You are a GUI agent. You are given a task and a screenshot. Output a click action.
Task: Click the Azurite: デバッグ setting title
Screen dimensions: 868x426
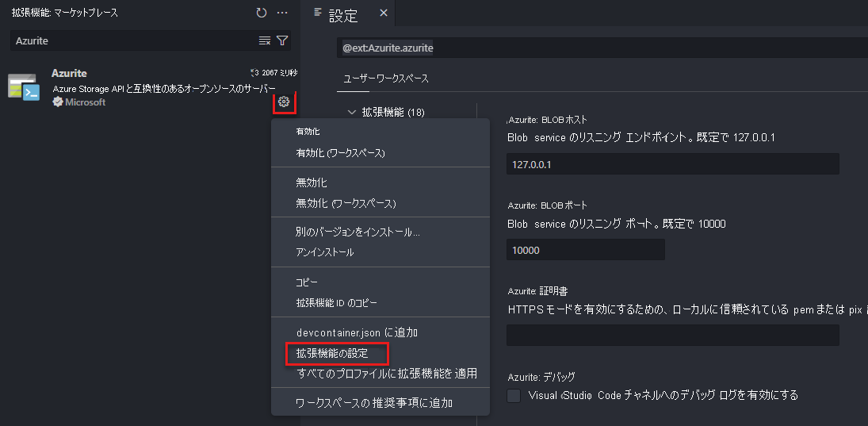pos(541,377)
